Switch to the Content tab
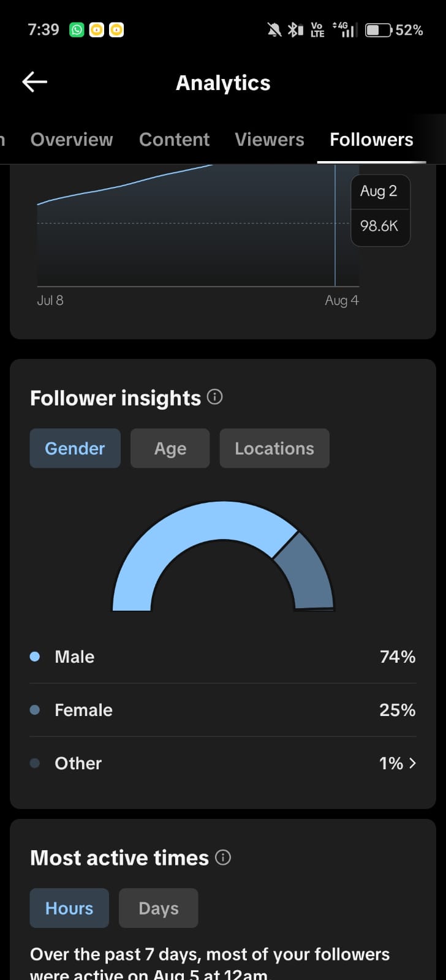Image resolution: width=446 pixels, height=980 pixels. point(174,140)
